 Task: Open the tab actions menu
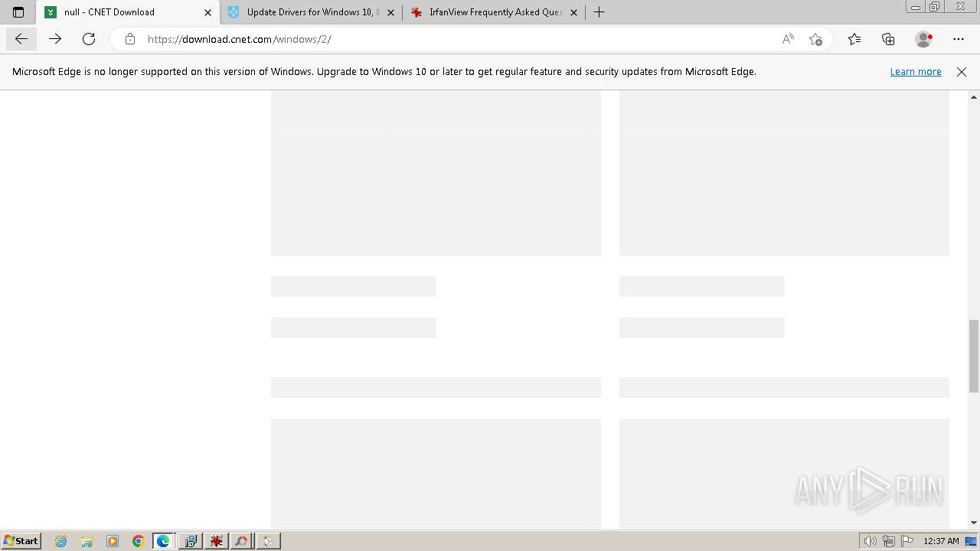(x=18, y=12)
